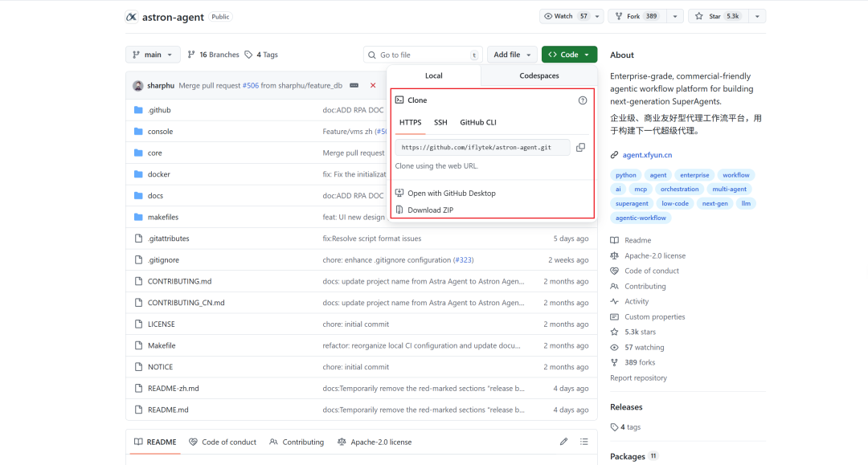The image size is (868, 465).
Task: Expand the Star lists dropdown arrow
Action: [757, 17]
